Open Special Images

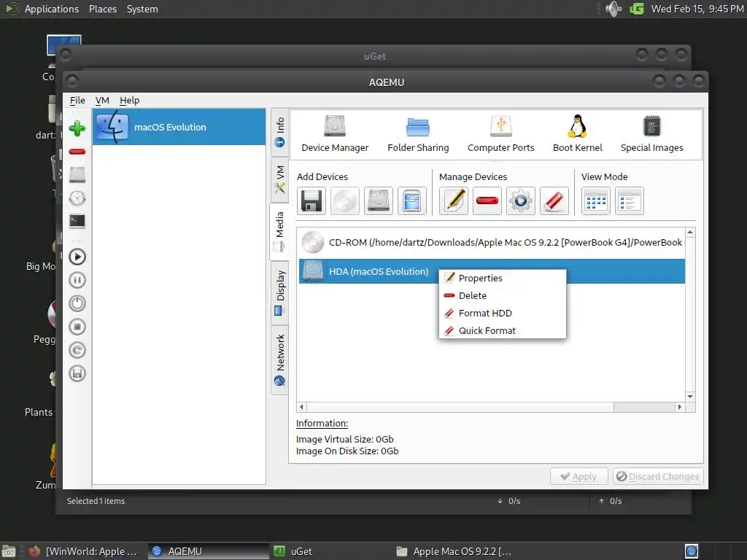coord(651,134)
